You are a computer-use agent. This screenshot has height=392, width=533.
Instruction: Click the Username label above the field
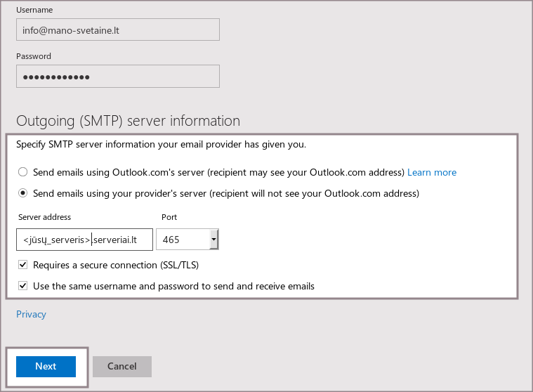[34, 11]
